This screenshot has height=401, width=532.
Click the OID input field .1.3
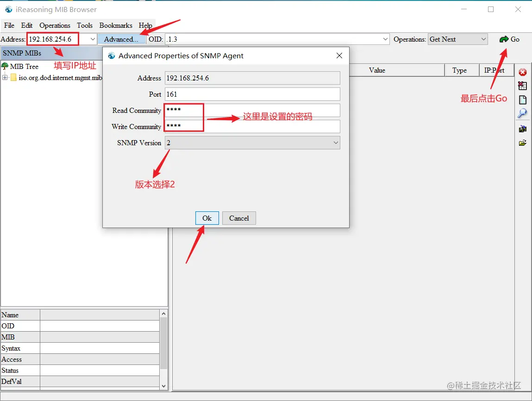pyautogui.click(x=274, y=39)
